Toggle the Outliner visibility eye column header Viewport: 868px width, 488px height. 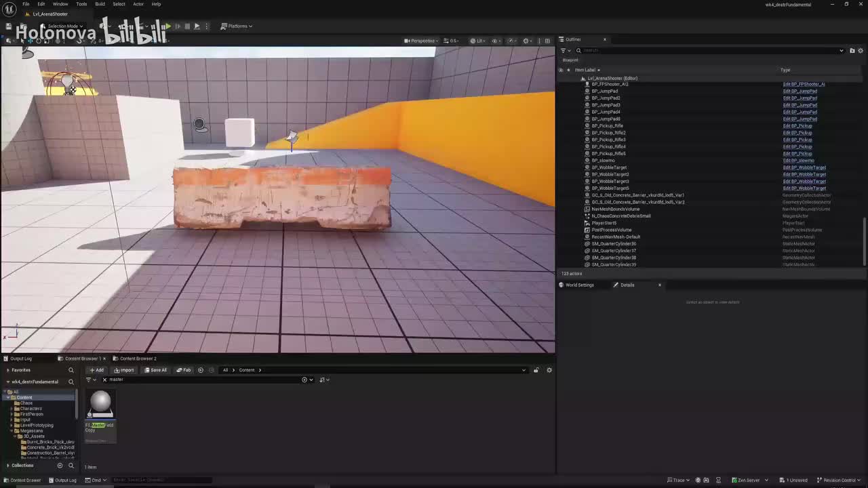(561, 70)
